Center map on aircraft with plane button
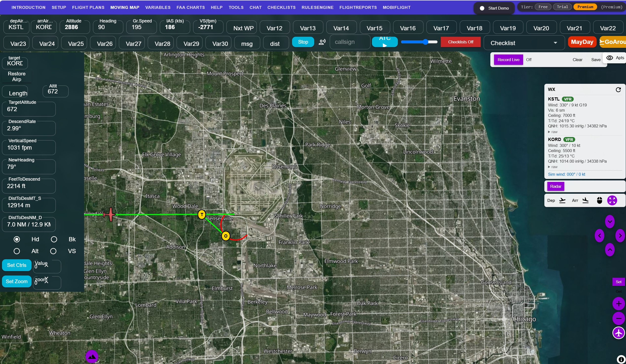Screen dimensions: 626x364 click(619, 333)
